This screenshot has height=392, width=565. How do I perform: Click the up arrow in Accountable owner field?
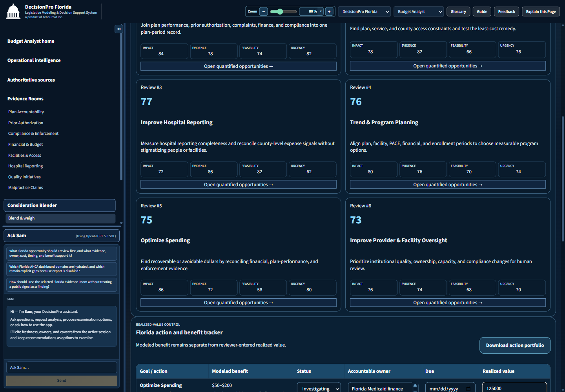(x=415, y=385)
